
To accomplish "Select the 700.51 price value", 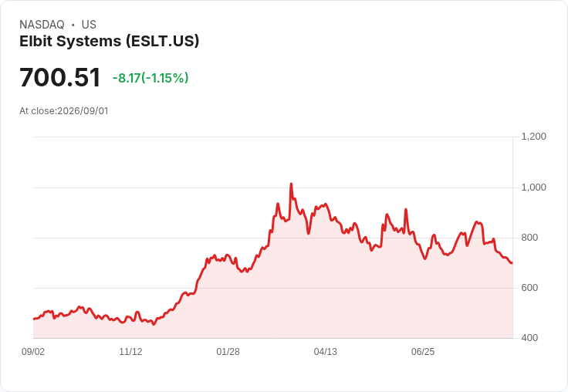I will tap(59, 77).
